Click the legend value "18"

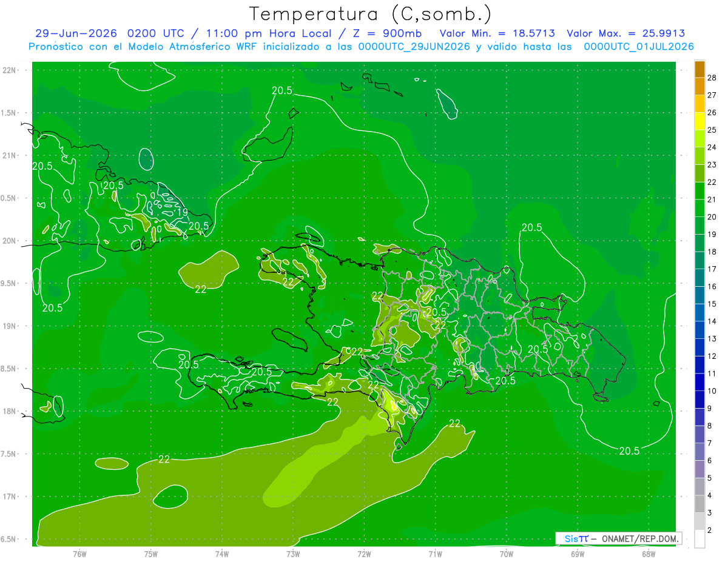point(712,252)
